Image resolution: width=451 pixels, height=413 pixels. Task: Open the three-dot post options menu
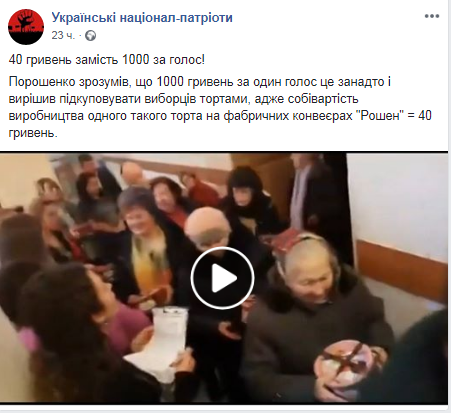pos(431,16)
